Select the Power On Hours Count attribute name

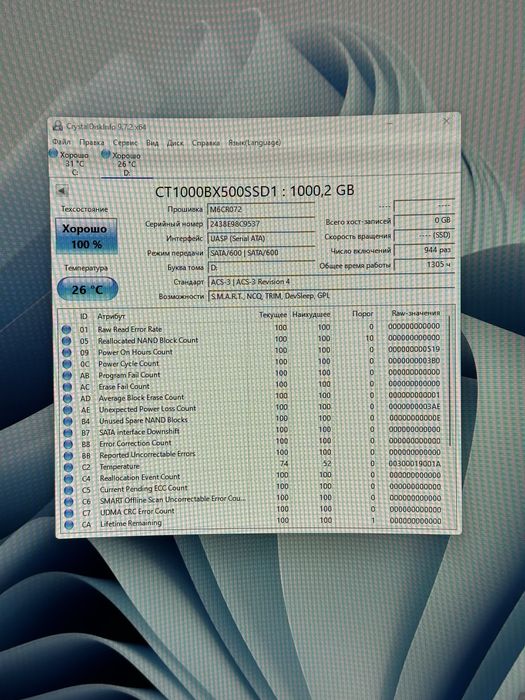(135, 352)
